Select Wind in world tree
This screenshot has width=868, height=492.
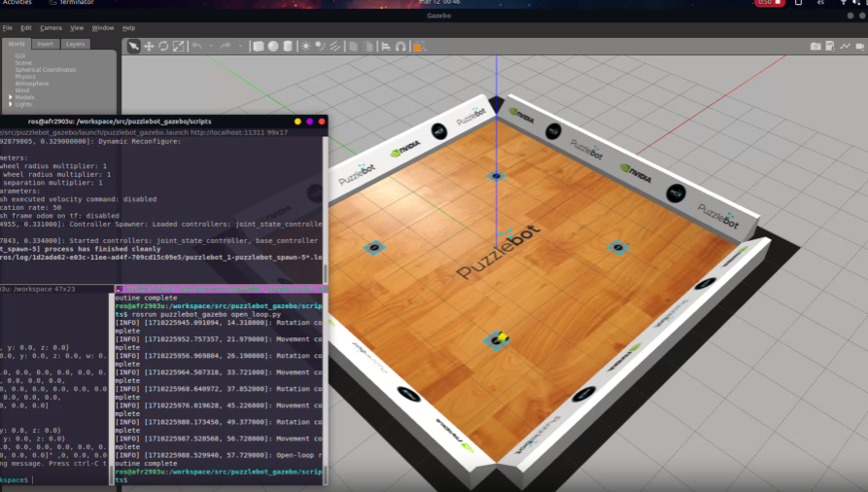22,90
